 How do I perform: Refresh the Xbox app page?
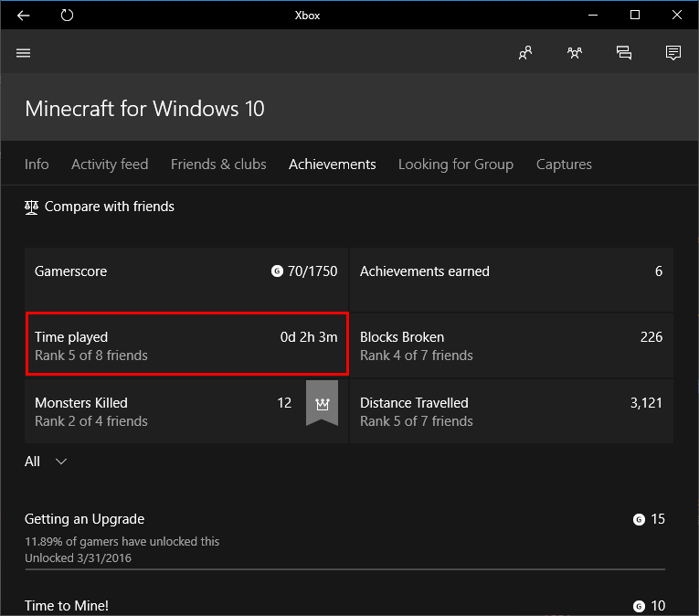67,16
